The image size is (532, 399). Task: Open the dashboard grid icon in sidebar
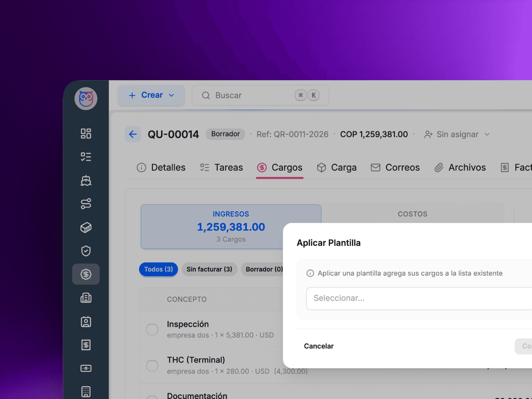pos(86,133)
